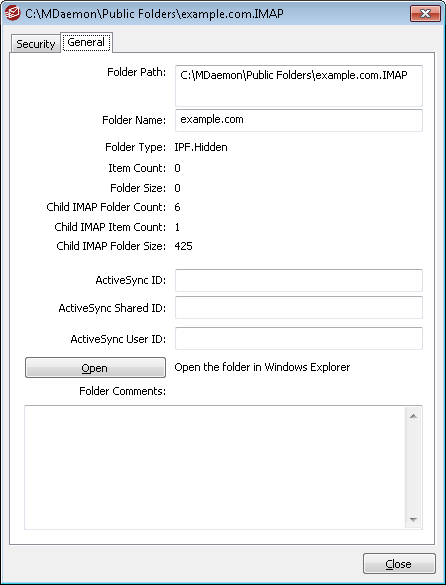Click the ActiveSync User ID field
This screenshot has height=585, width=446.
pos(299,338)
